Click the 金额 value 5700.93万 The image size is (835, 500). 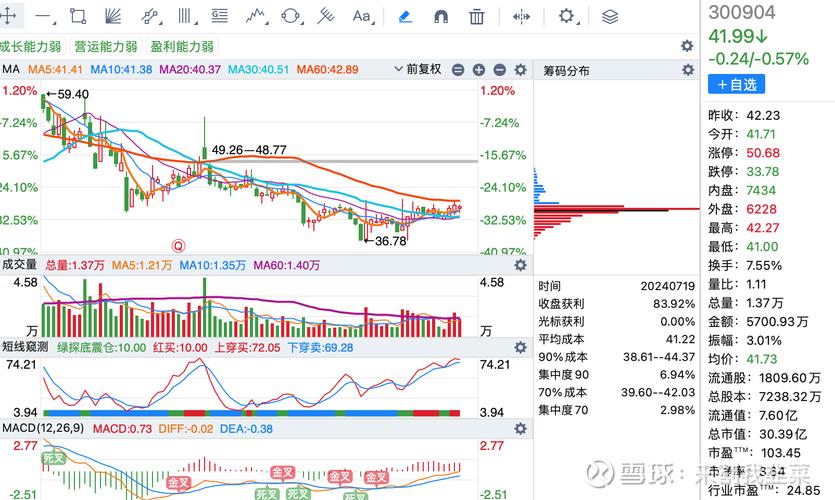[x=777, y=322]
